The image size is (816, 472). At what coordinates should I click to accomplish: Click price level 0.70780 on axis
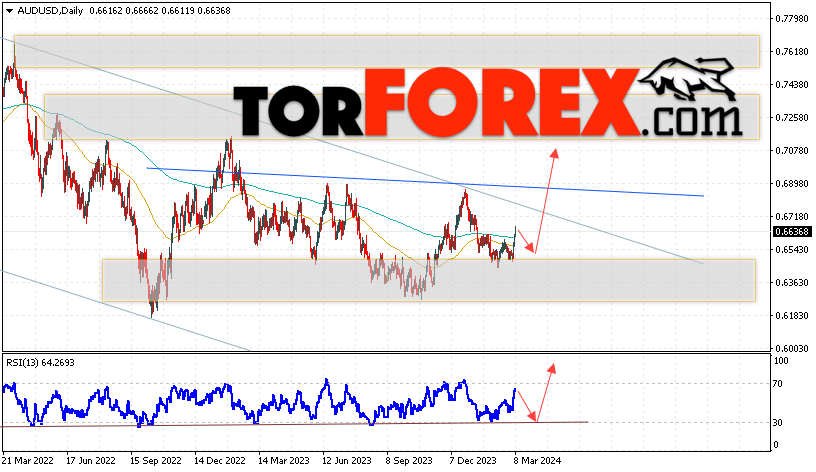(792, 150)
